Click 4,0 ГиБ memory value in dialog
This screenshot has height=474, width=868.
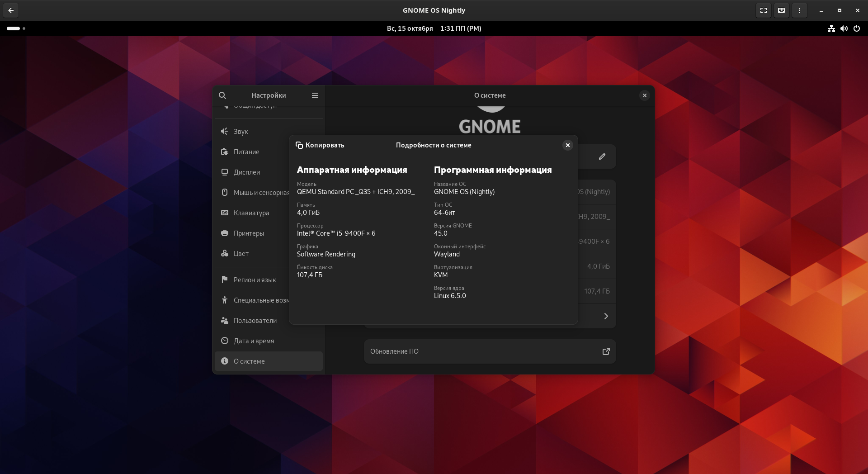pyautogui.click(x=308, y=213)
